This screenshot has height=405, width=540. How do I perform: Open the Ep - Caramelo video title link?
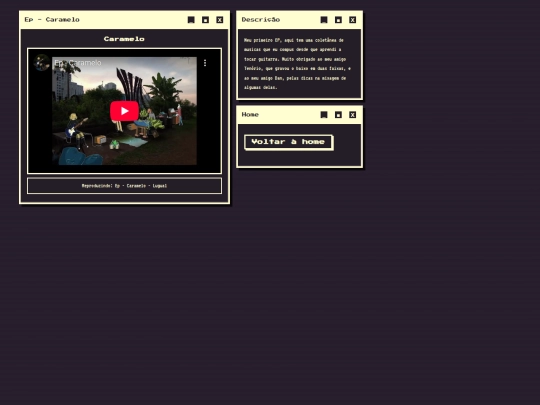click(78, 63)
